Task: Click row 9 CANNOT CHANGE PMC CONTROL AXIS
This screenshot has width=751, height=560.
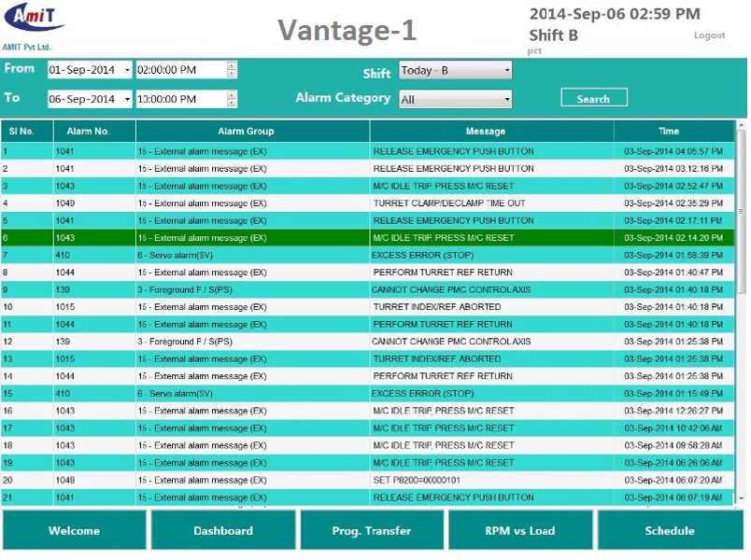Action: click(x=451, y=289)
